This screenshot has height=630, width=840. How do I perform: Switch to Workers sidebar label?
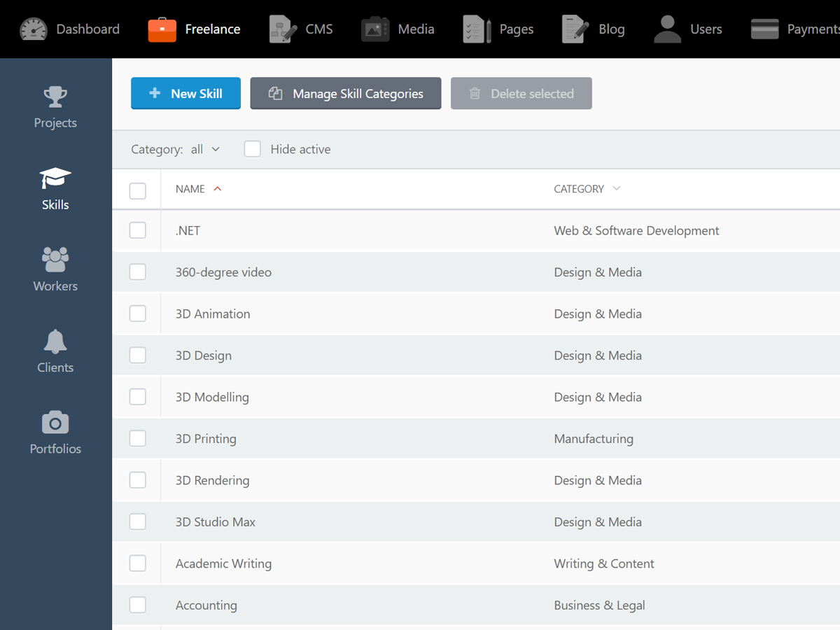pyautogui.click(x=55, y=286)
